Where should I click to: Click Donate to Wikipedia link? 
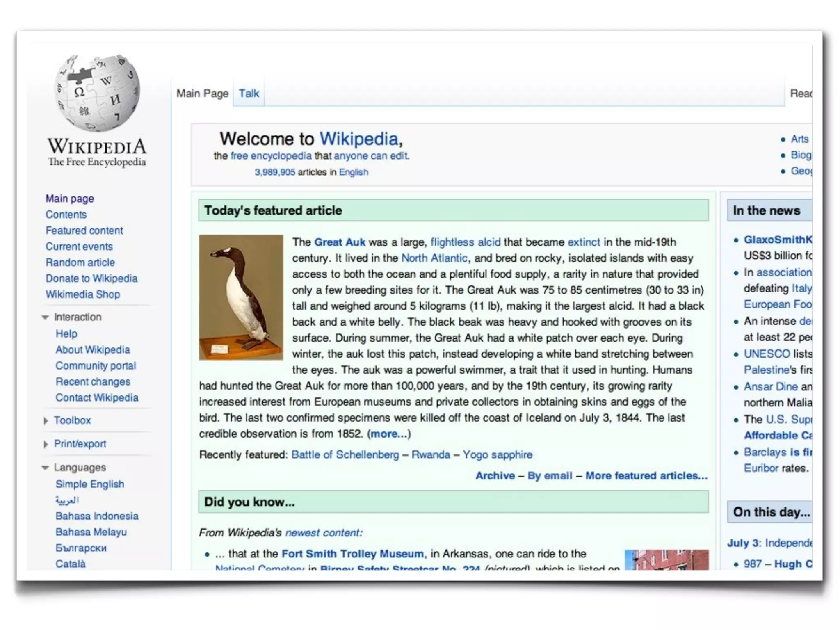coord(91,278)
